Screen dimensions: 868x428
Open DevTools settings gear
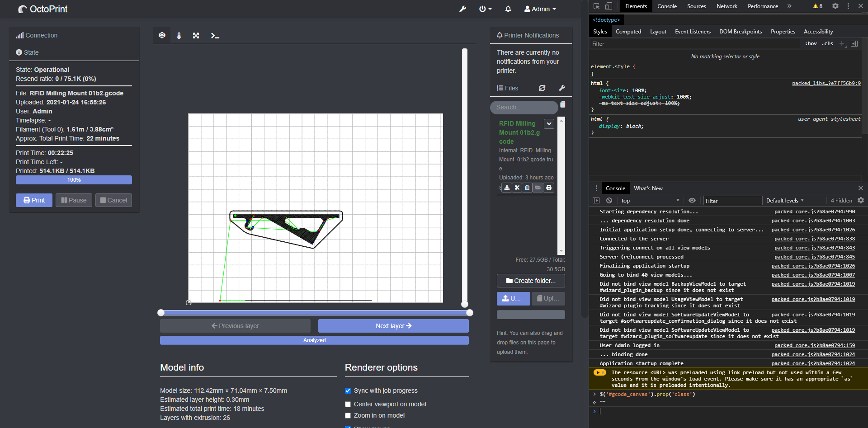click(835, 6)
